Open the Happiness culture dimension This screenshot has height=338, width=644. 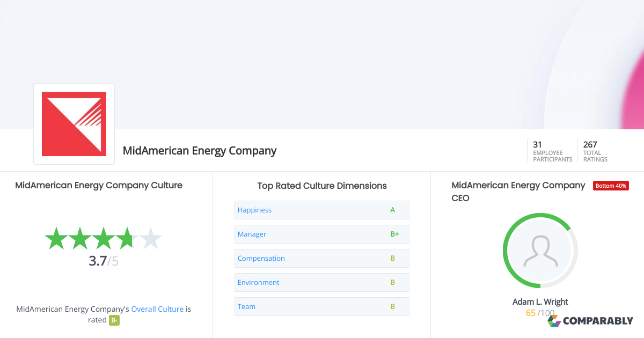pos(322,210)
